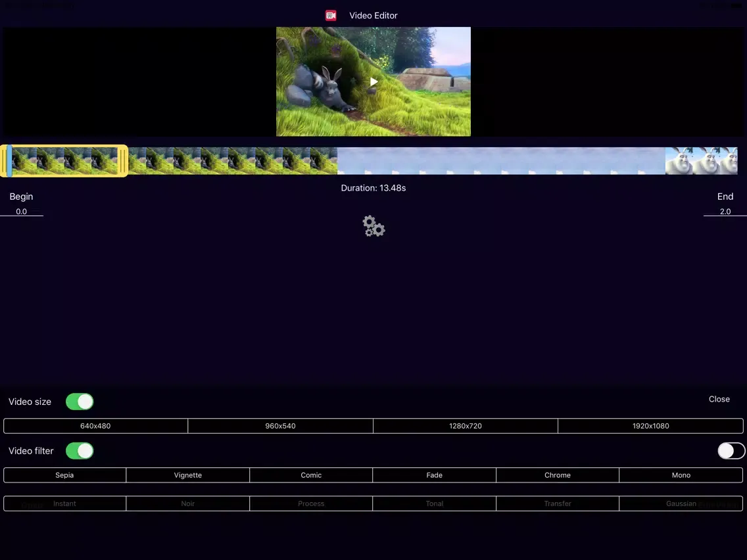This screenshot has height=560, width=747.
Task: Pick the Chrome filter
Action: point(558,475)
